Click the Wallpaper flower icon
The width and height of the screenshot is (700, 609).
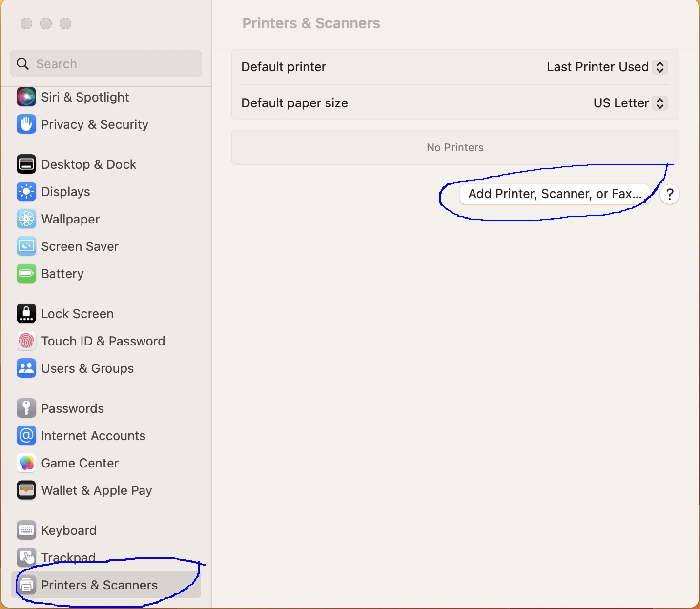pyautogui.click(x=26, y=219)
